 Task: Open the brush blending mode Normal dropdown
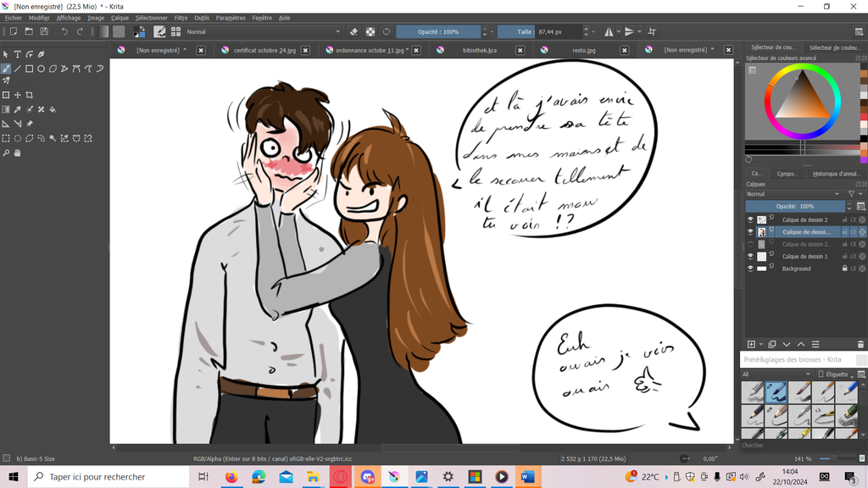coord(251,31)
